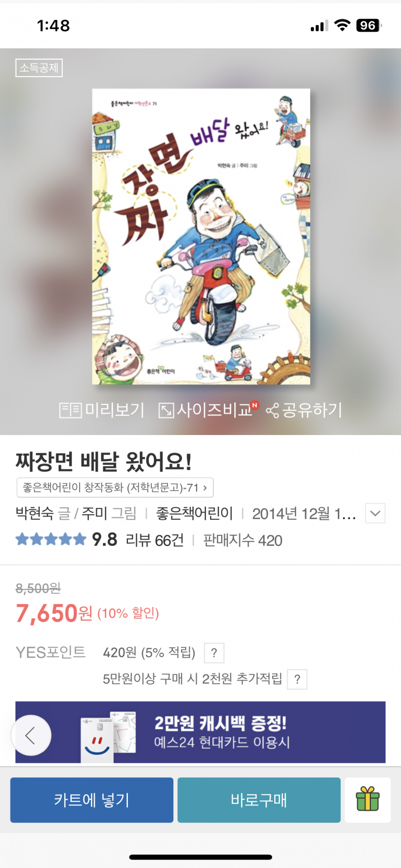401x868 pixels.
Task: Add the book with 카트에 넣기
Action: (x=92, y=800)
